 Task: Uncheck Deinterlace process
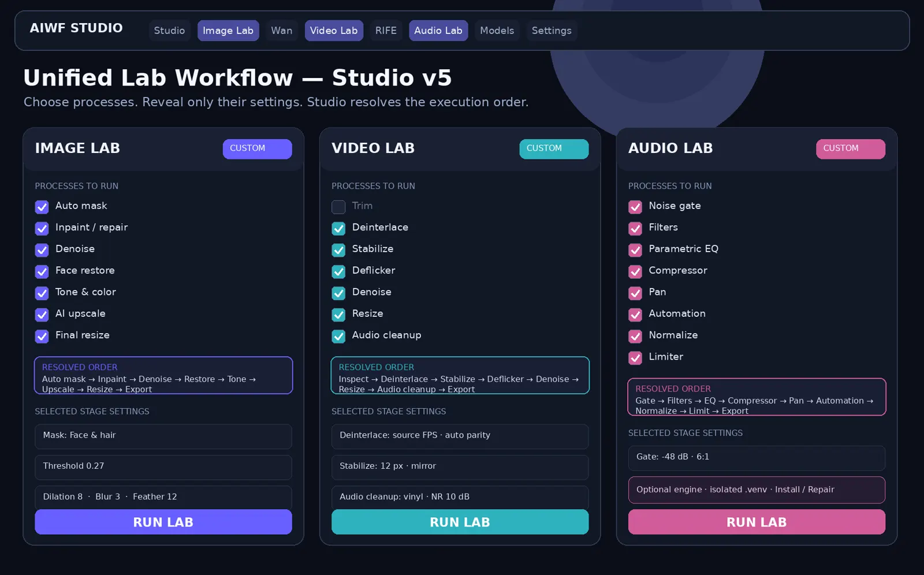pos(339,229)
